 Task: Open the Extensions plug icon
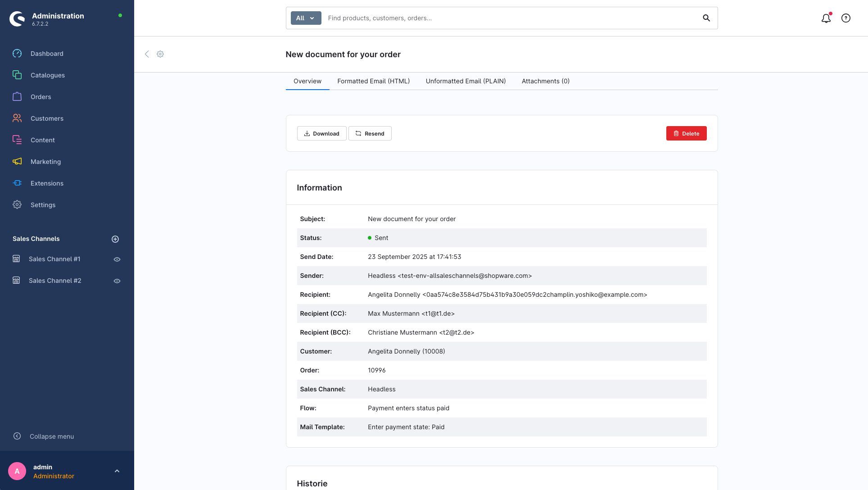point(17,183)
